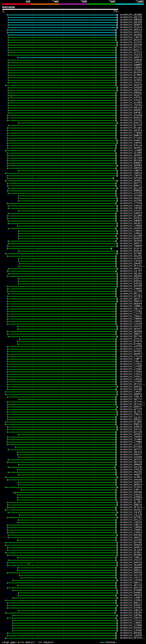Select hit label UniRef100_A7PYE2
The height and width of the screenshot is (644, 146).
coord(131,98)
